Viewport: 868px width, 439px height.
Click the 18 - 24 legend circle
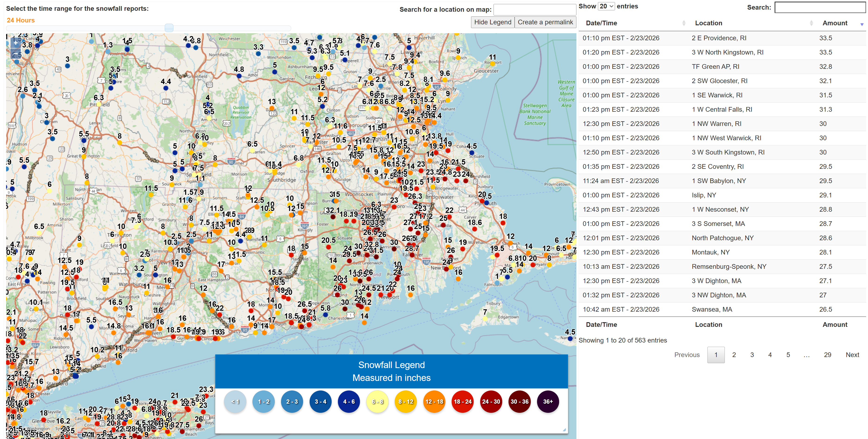463,402
